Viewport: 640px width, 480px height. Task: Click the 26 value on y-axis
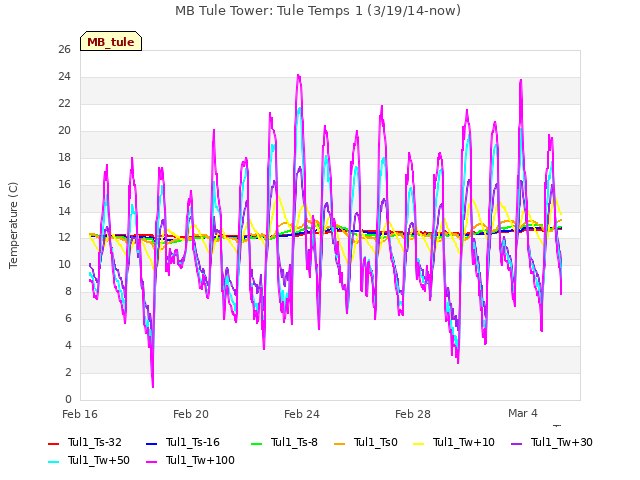(x=64, y=50)
